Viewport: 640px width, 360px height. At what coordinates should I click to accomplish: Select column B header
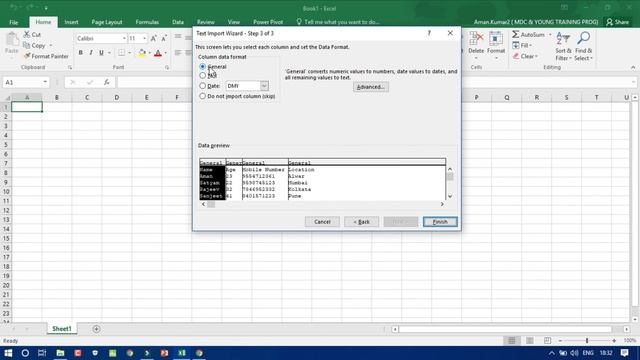coord(57,98)
